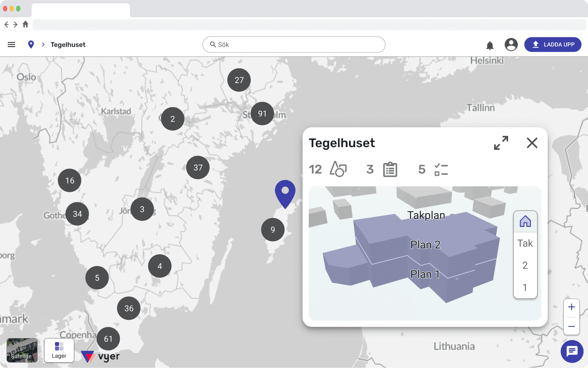Image resolution: width=588 pixels, height=368 pixels.
Task: Click the browser home icon
Action: [x=26, y=24]
